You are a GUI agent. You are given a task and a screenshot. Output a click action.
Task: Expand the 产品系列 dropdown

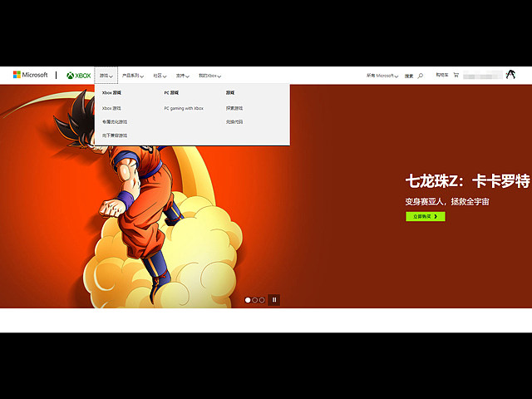[x=133, y=76]
